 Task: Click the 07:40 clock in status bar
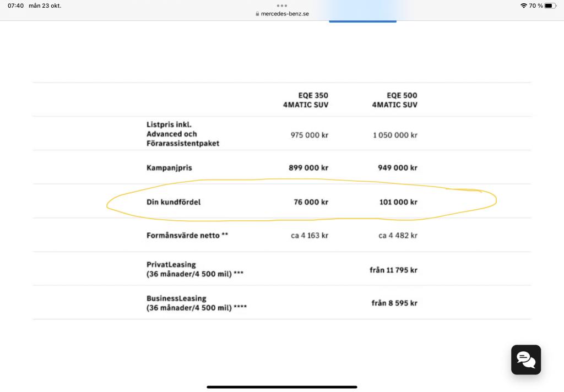[15, 6]
